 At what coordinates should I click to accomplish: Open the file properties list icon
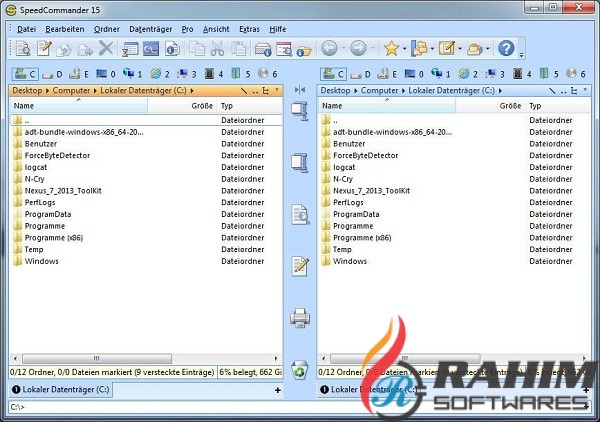pyautogui.click(x=130, y=49)
